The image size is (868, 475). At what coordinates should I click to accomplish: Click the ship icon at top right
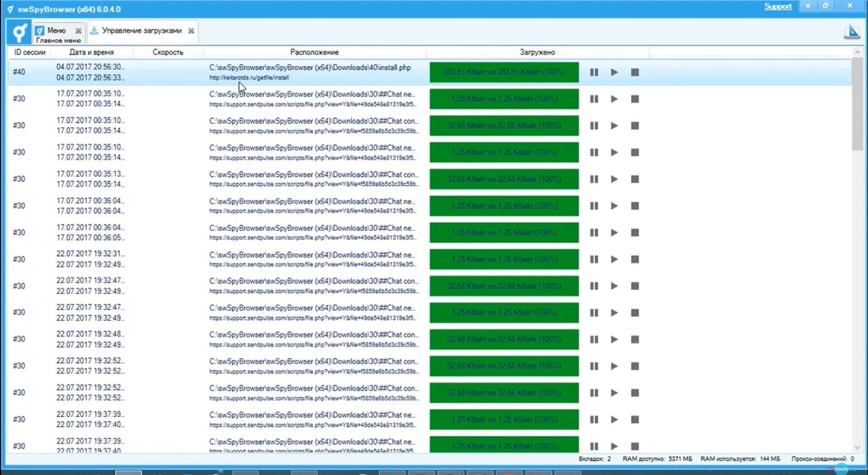pos(852,32)
